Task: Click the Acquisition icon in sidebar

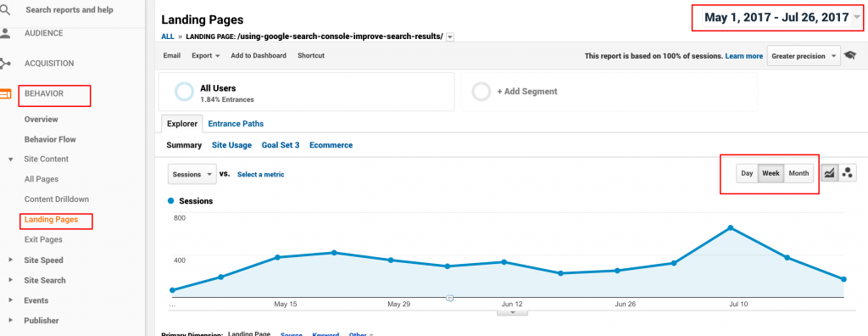Action: [5, 64]
